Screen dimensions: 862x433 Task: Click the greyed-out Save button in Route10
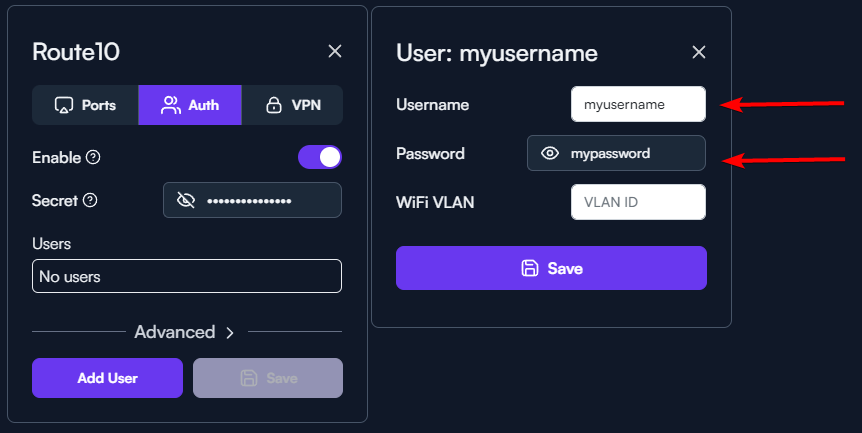[x=268, y=378]
